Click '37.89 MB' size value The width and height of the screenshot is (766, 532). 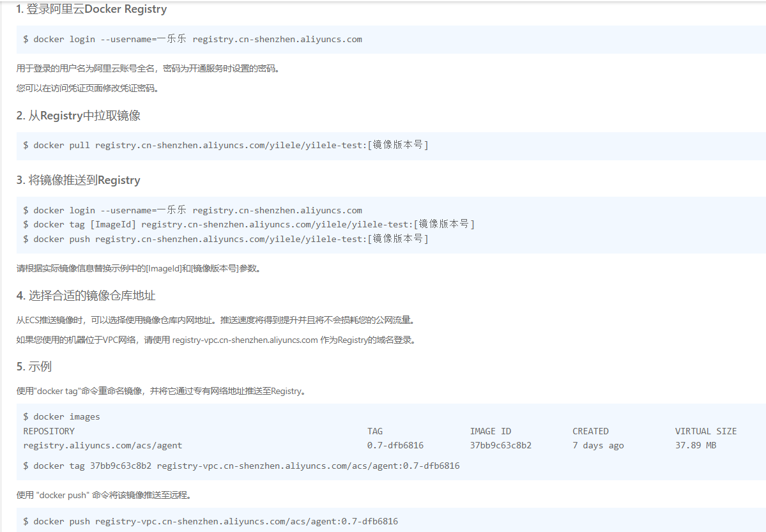pos(696,446)
